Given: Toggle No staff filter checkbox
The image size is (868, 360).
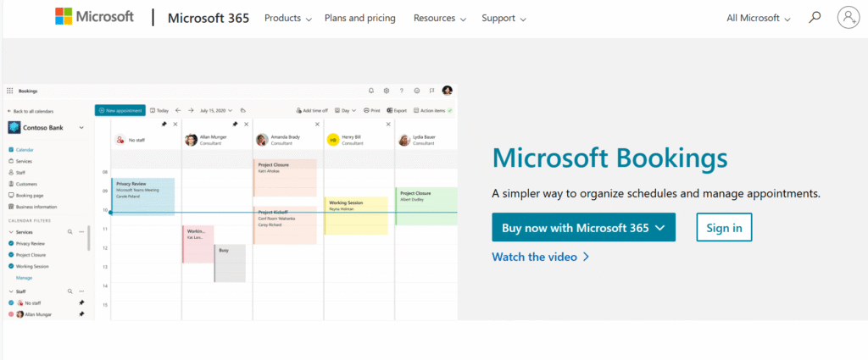Looking at the screenshot, I should pos(11,302).
